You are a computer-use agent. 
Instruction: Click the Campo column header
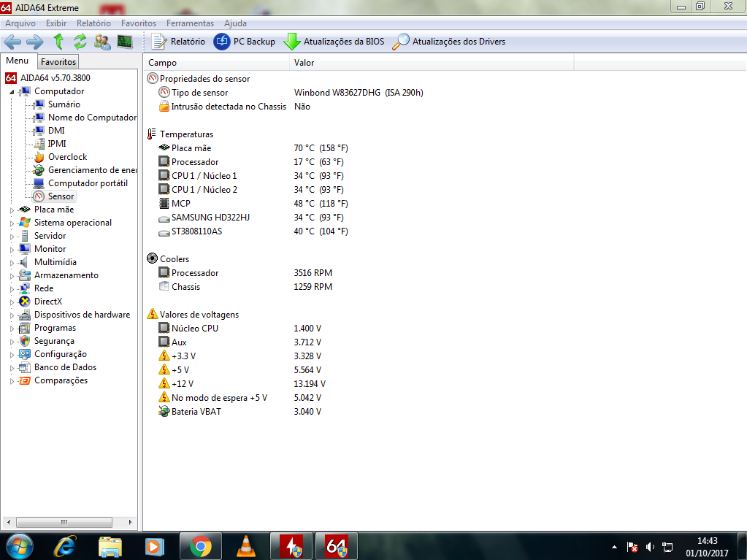point(216,62)
